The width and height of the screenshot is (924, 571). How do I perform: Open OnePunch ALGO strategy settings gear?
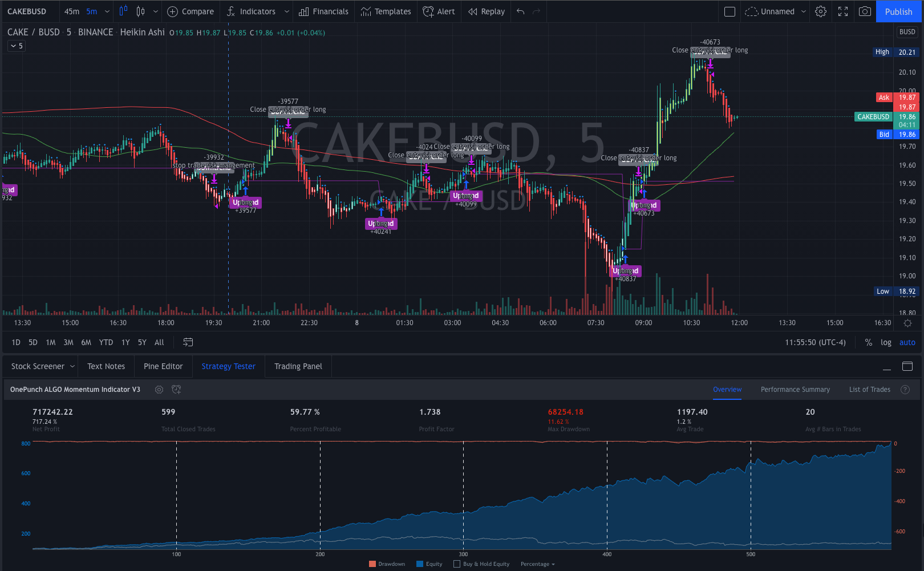pyautogui.click(x=159, y=390)
